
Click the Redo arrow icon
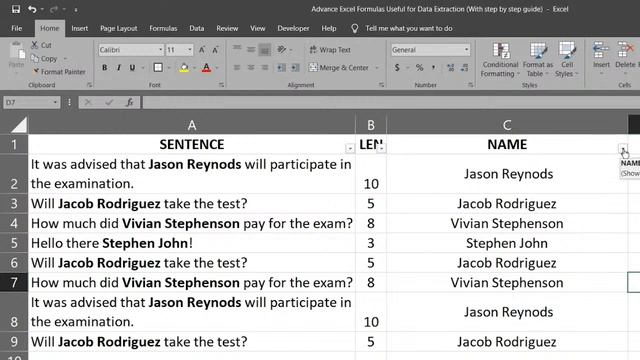[x=53, y=9]
